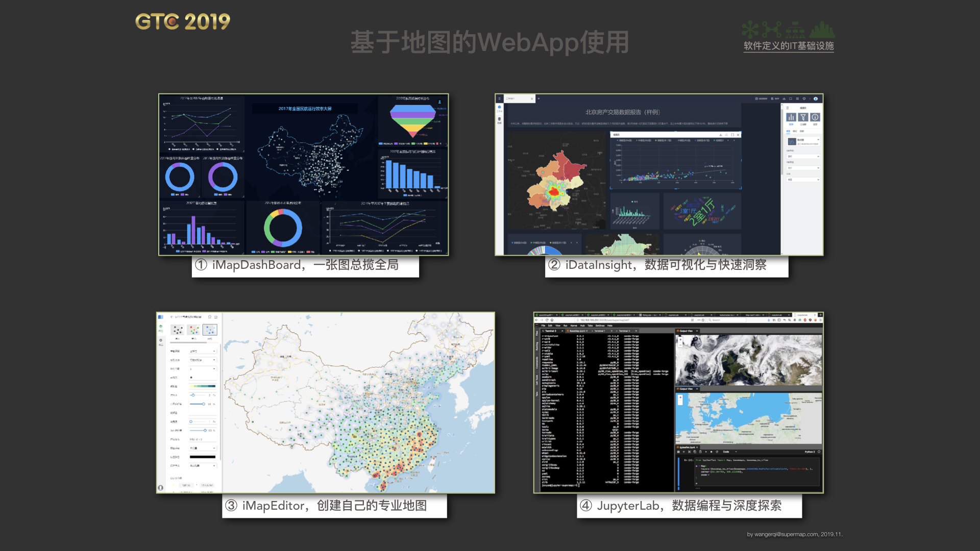Click the GTC 2019 logo
The image size is (980, 551).
tap(183, 22)
